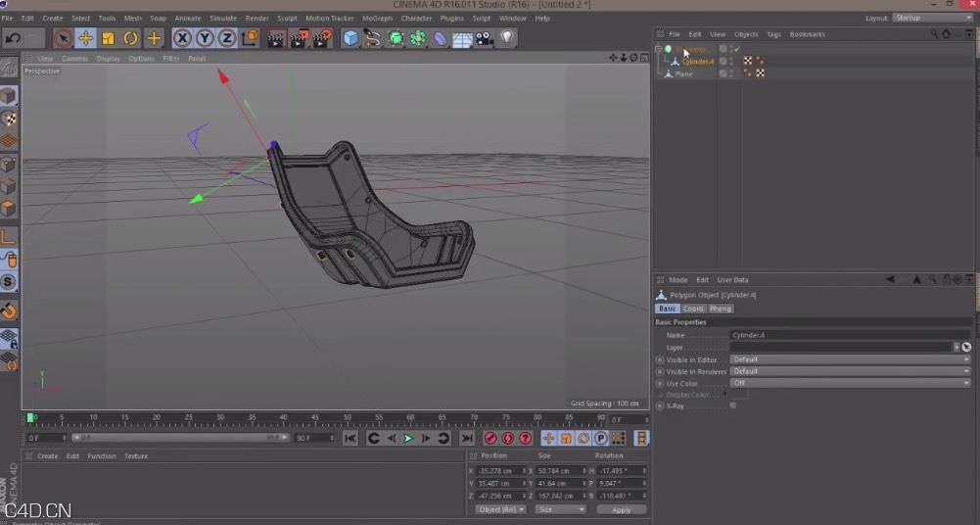Open Layout dropdown showing Startup

[x=932, y=18]
